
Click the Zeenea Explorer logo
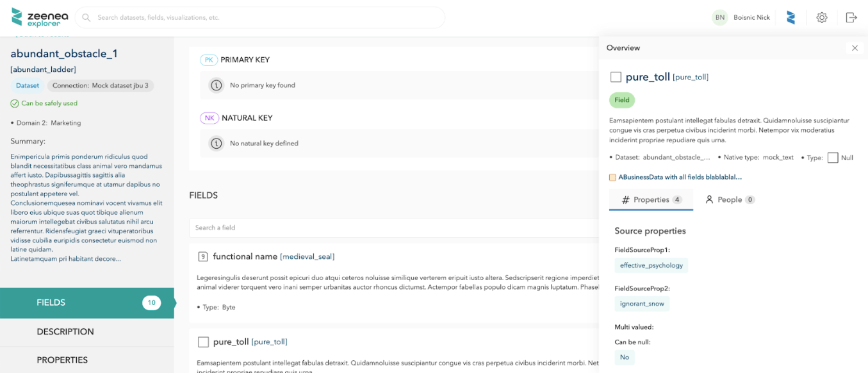pos(36,17)
